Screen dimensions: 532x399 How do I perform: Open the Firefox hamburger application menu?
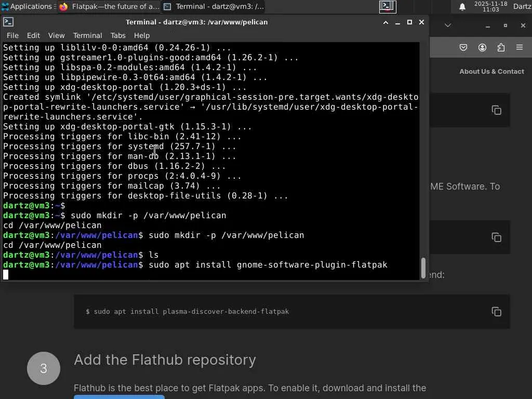(x=520, y=47)
